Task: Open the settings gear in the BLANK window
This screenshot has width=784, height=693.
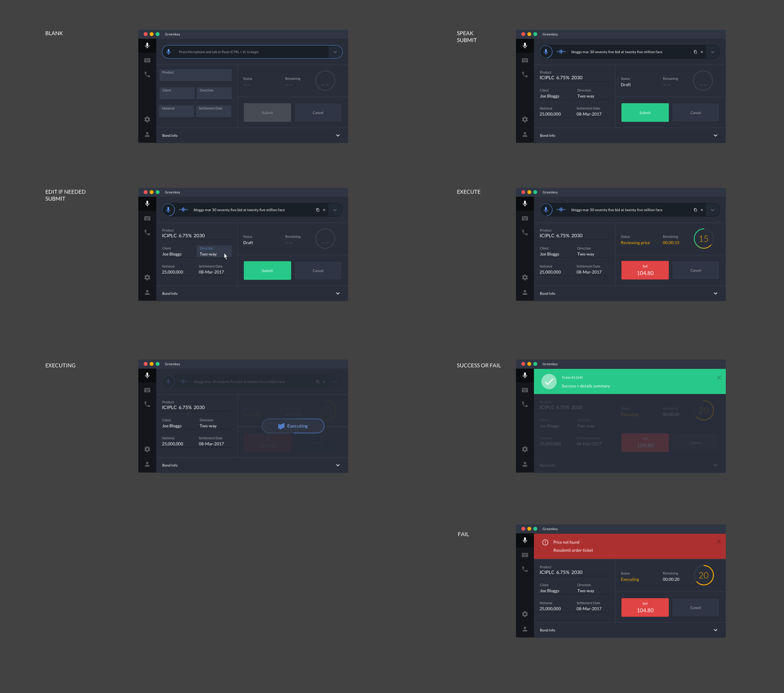Action: [147, 120]
